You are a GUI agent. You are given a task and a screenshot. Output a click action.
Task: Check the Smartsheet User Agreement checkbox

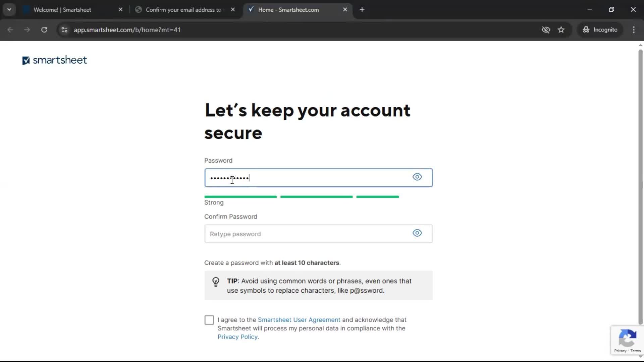[x=209, y=320]
